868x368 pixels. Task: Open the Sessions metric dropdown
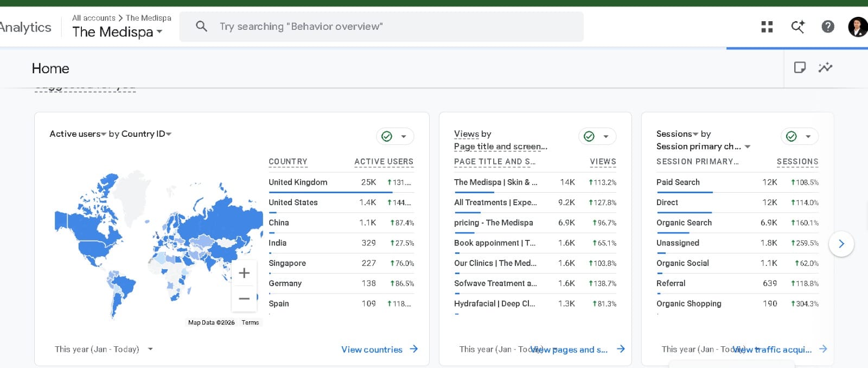(x=677, y=134)
